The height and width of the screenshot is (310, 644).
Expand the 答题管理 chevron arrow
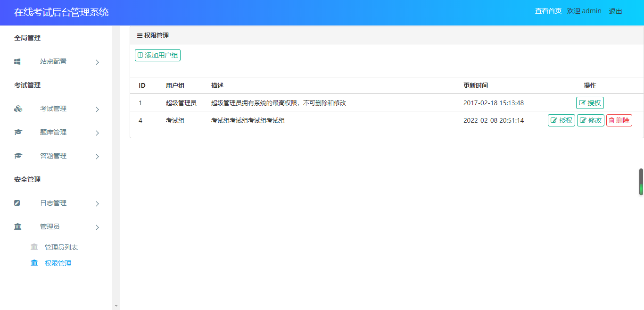98,156
